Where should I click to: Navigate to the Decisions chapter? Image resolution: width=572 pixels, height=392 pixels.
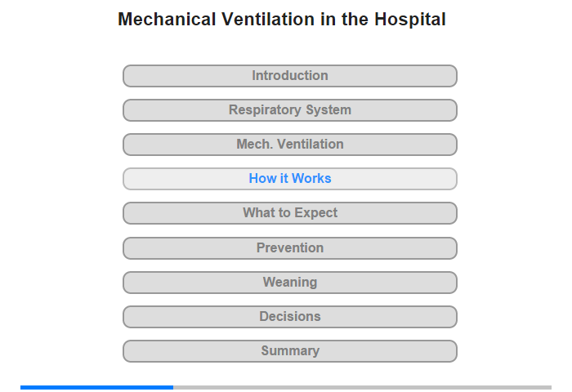289,317
